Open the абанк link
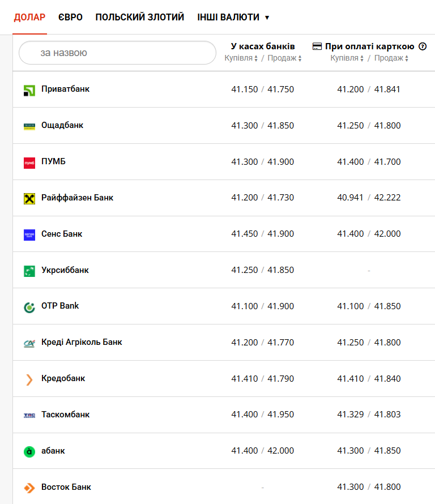The image size is (435, 504). point(53,451)
